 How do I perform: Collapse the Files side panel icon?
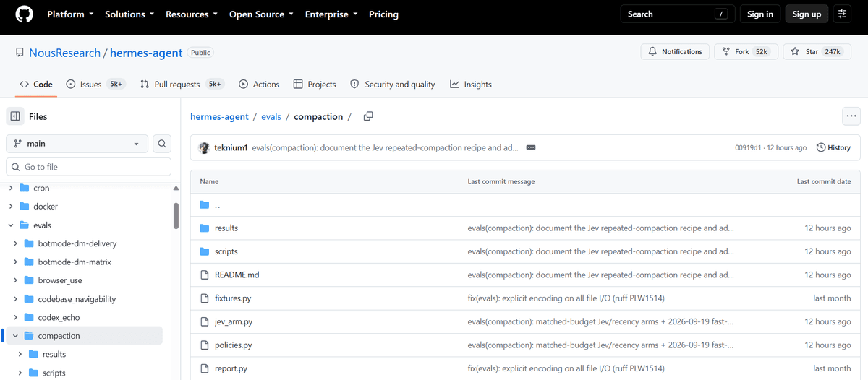[15, 116]
